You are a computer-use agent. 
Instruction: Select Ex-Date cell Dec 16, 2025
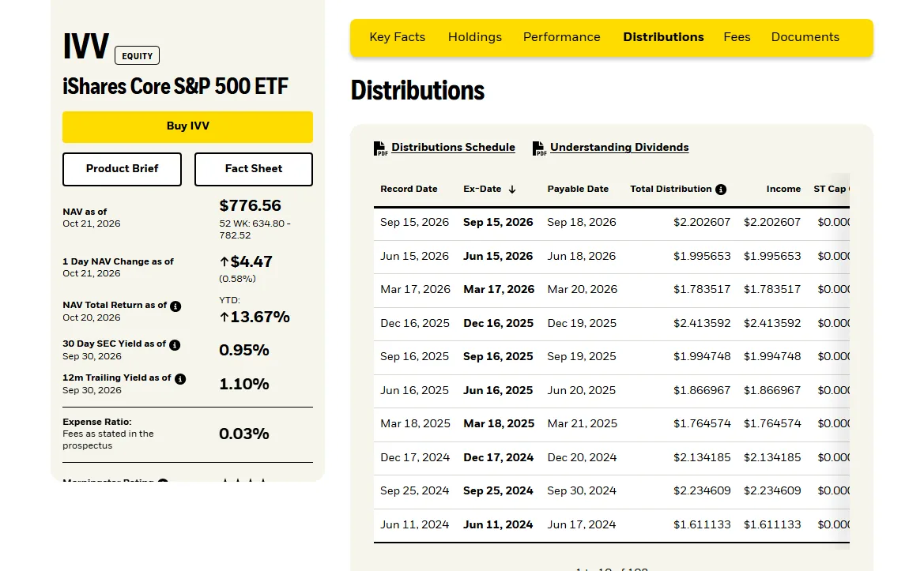click(x=498, y=324)
